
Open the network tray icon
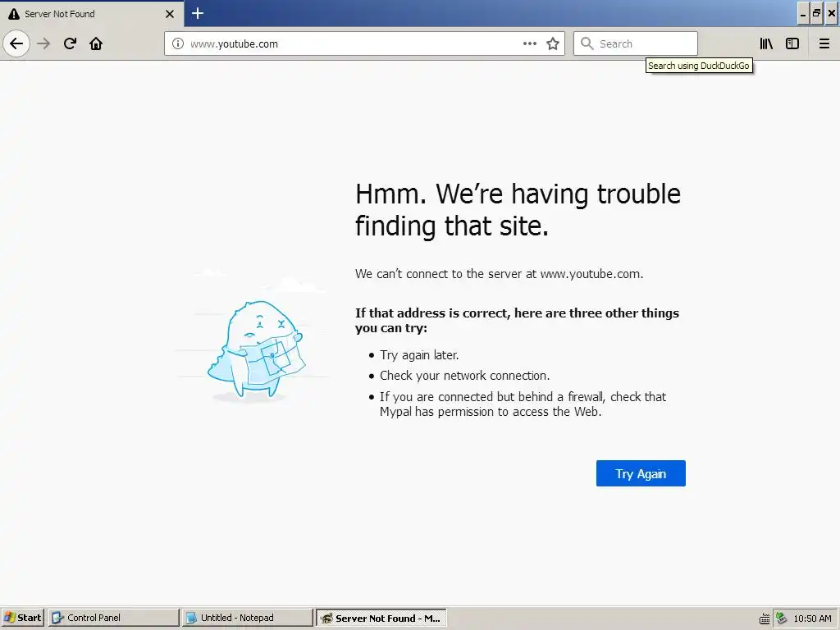(x=781, y=618)
